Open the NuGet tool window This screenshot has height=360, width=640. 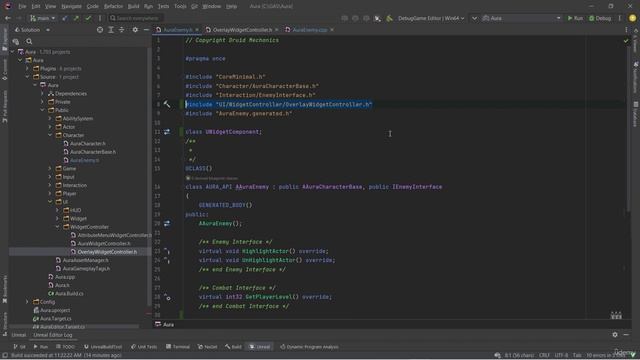(207, 347)
